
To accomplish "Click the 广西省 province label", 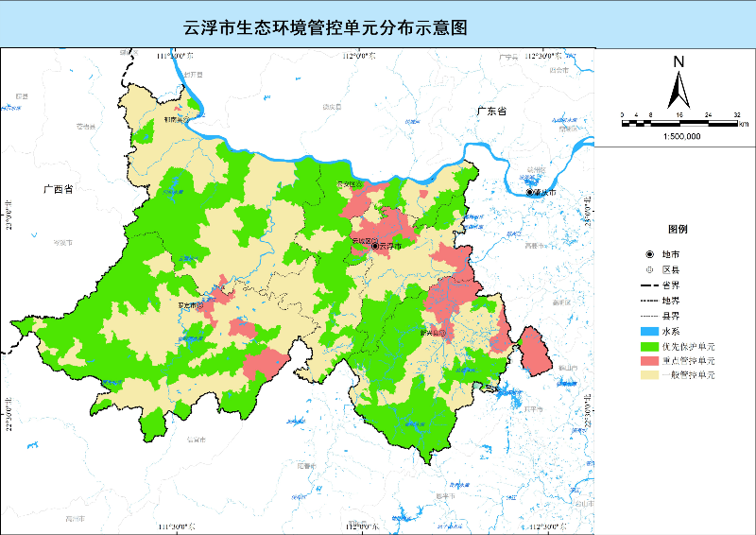I will [x=59, y=190].
